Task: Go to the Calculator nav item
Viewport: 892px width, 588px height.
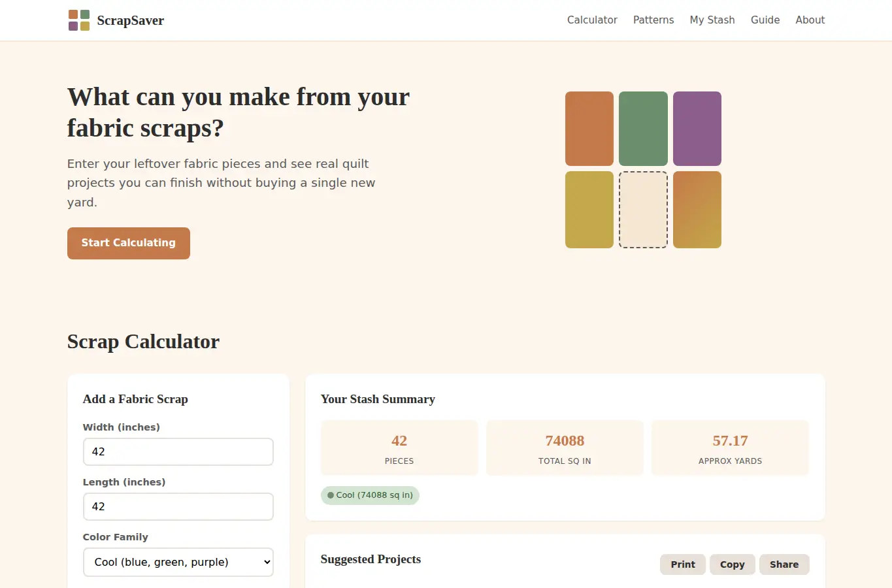Action: point(592,20)
